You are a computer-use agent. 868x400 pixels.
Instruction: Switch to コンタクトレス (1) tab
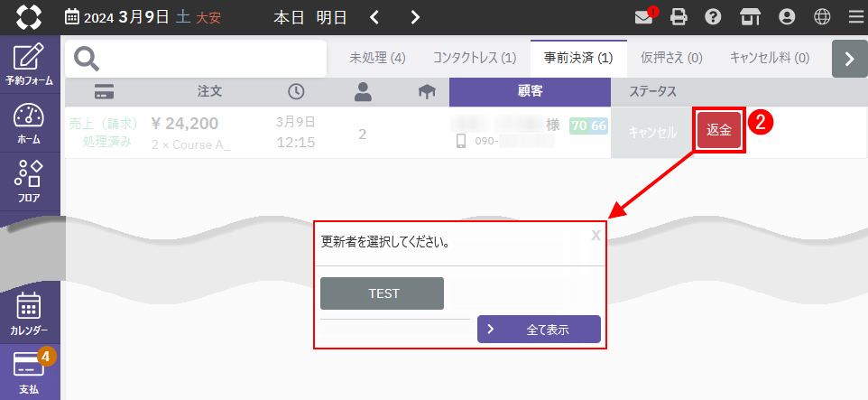point(474,58)
